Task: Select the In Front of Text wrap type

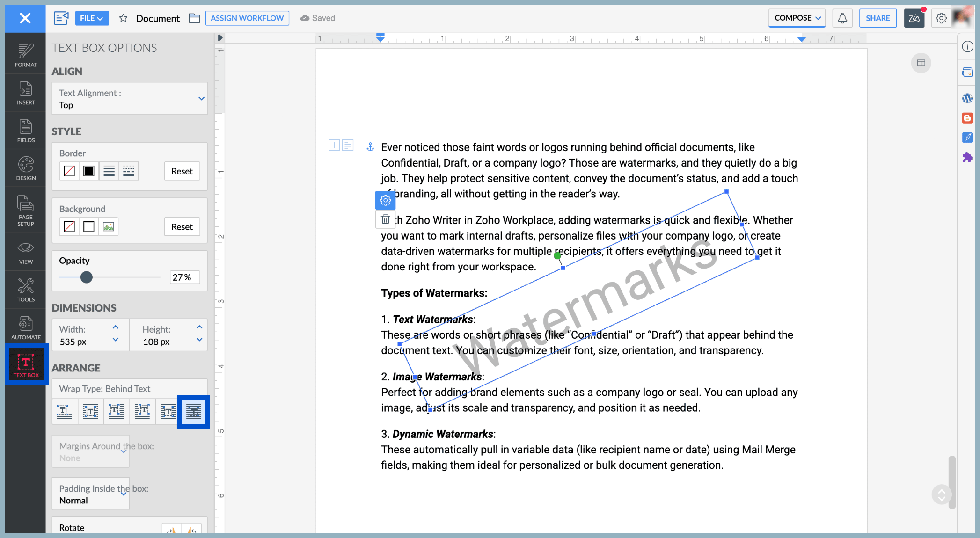Action: coord(167,411)
